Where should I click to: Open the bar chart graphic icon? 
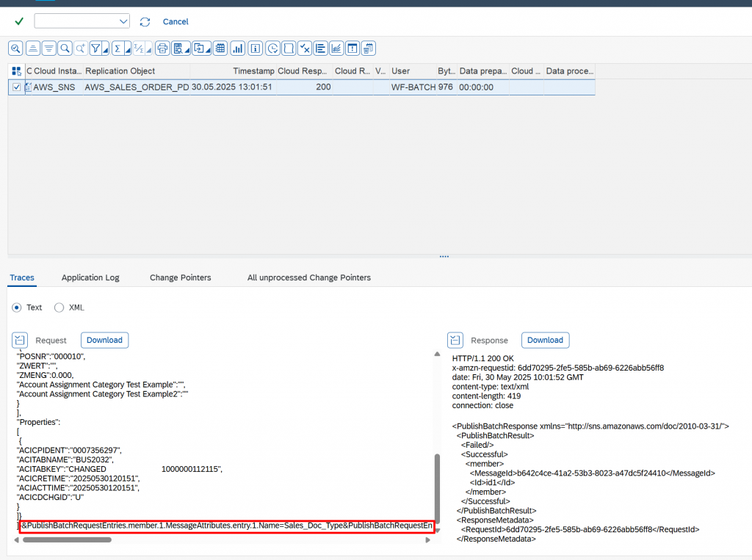[x=237, y=48]
